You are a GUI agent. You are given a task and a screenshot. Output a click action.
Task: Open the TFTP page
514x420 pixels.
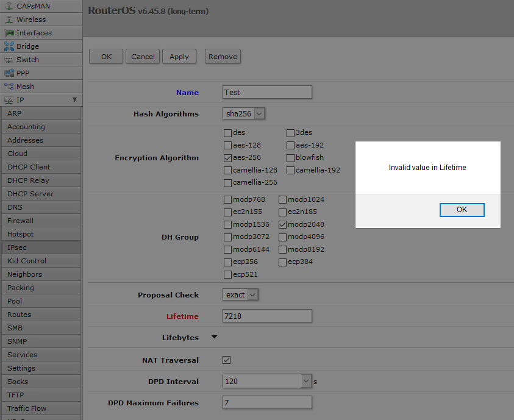coord(41,396)
